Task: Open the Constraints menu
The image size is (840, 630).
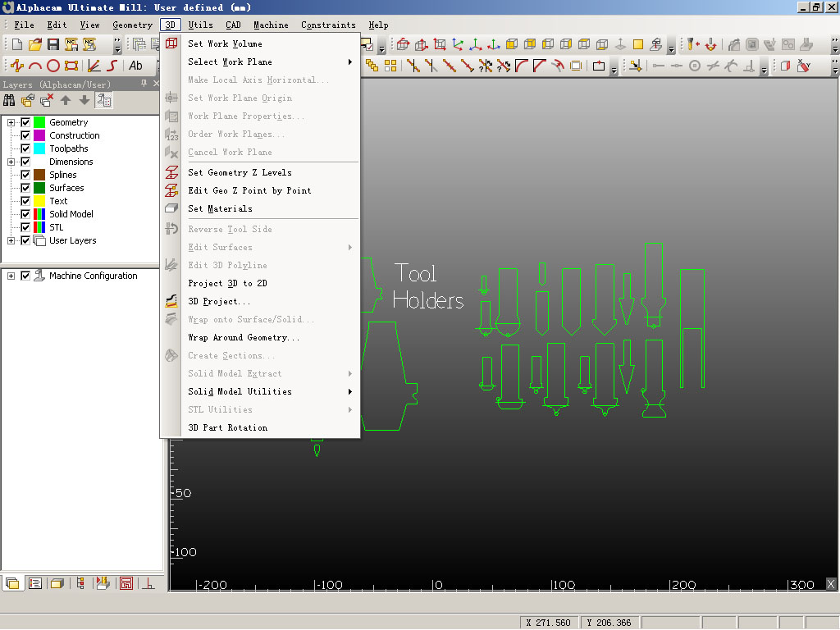Action: pos(328,25)
